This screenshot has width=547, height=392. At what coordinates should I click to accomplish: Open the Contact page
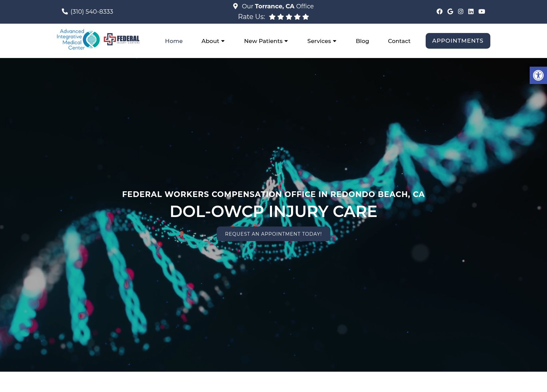pyautogui.click(x=399, y=41)
